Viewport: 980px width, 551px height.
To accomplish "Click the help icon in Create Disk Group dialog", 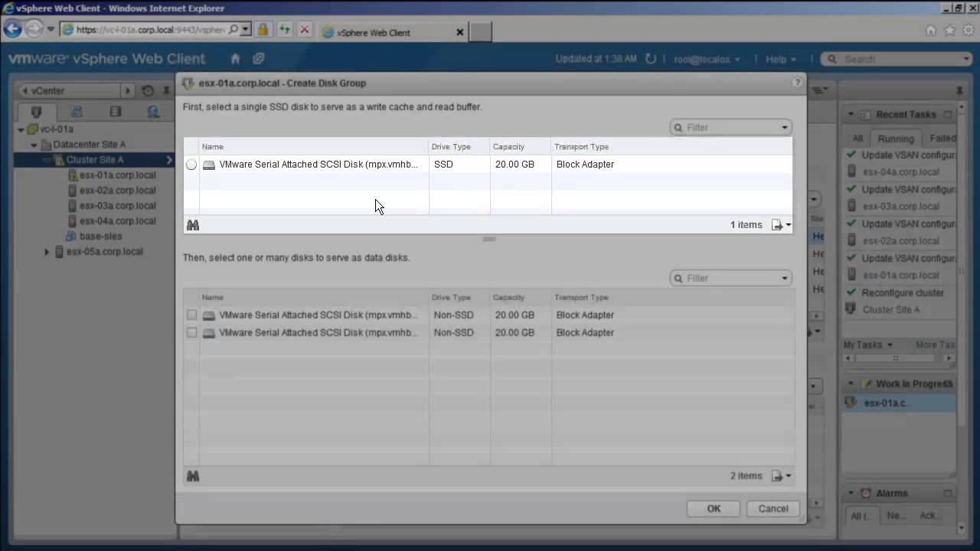I will coord(797,83).
